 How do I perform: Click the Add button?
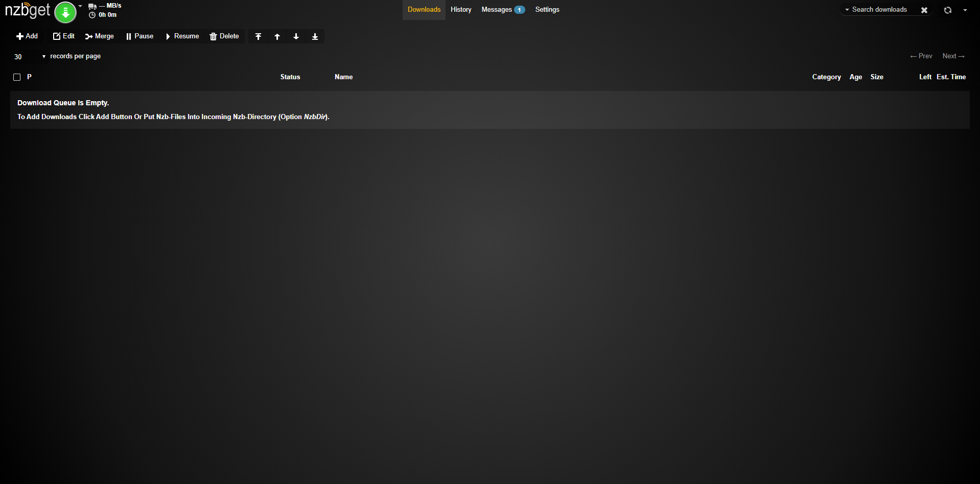pyautogui.click(x=27, y=36)
